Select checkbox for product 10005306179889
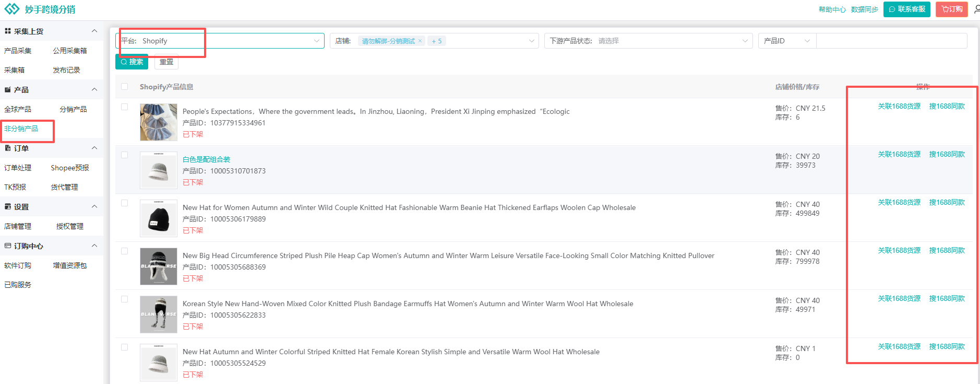The height and width of the screenshot is (384, 980). [124, 203]
